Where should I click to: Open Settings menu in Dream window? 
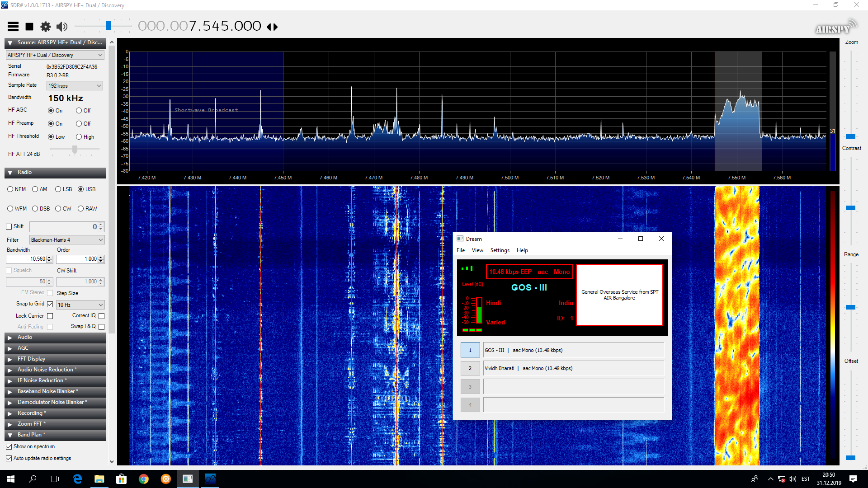point(500,250)
